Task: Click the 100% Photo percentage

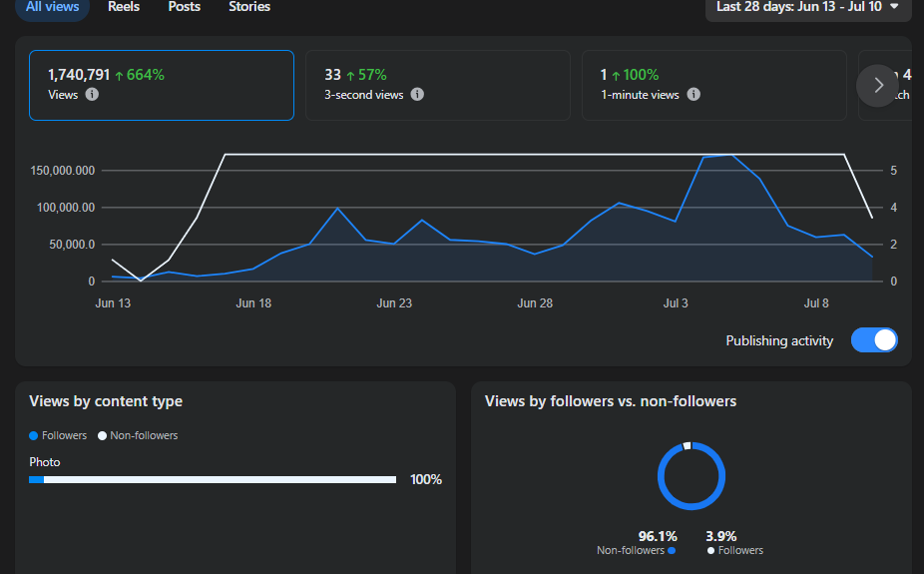Action: click(426, 480)
